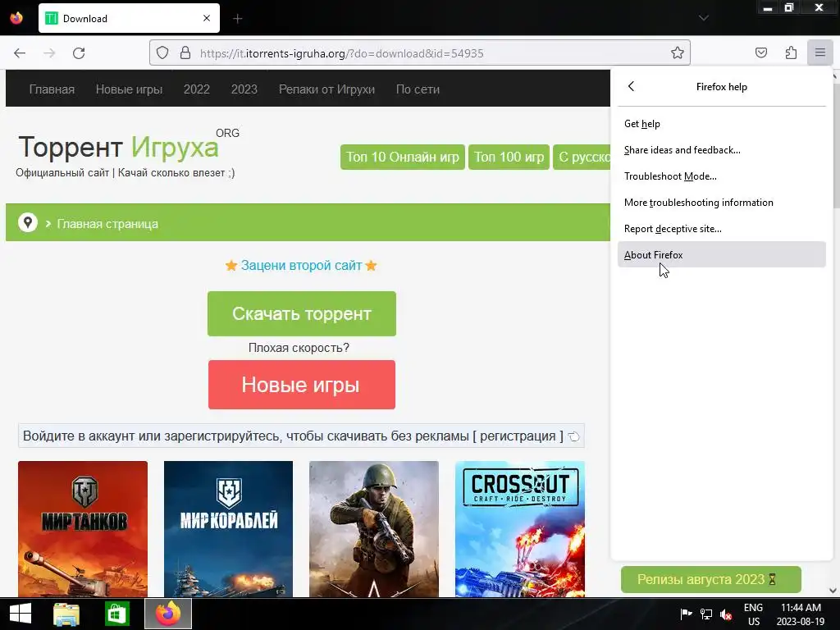Image resolution: width=840 pixels, height=630 pixels.
Task: Open the Crossout game thumbnail
Action: [x=519, y=529]
